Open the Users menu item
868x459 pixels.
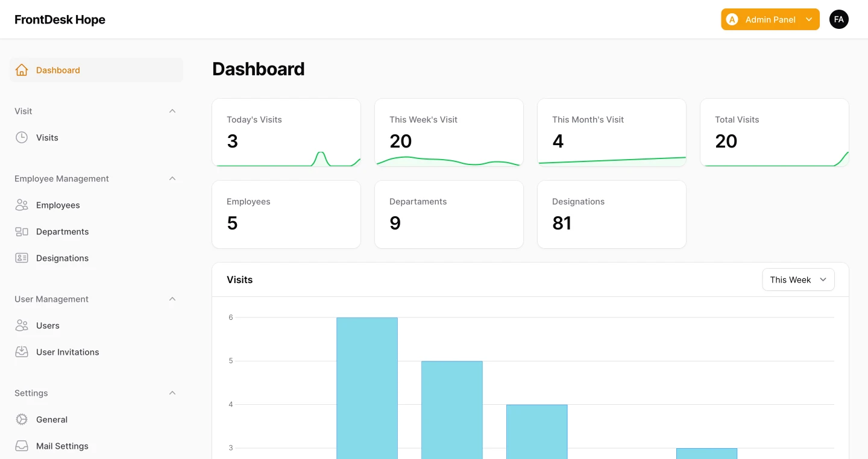click(96, 325)
